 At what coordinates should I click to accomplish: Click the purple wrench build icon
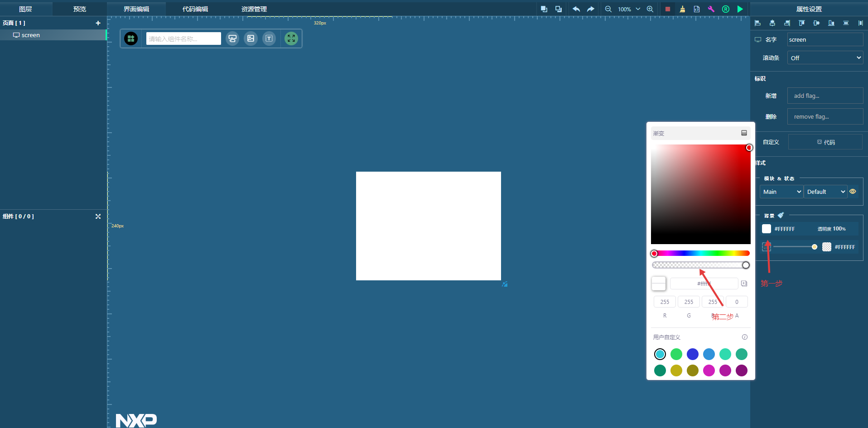coord(711,9)
